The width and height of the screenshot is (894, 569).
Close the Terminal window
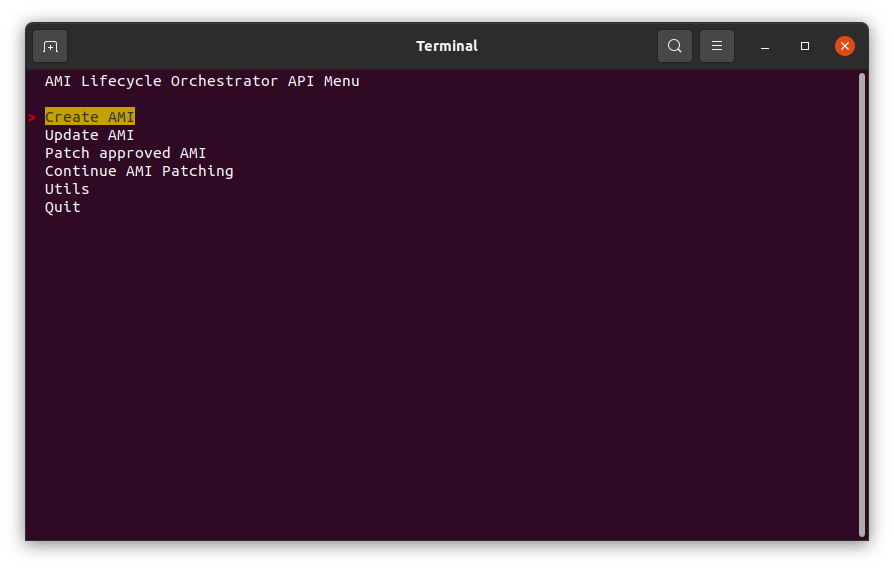(x=844, y=46)
